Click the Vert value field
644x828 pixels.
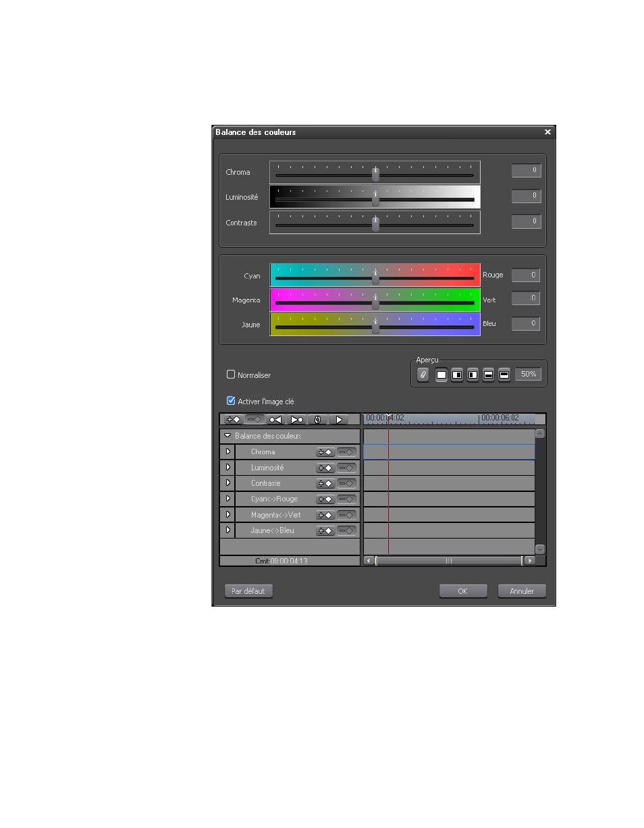[525, 298]
